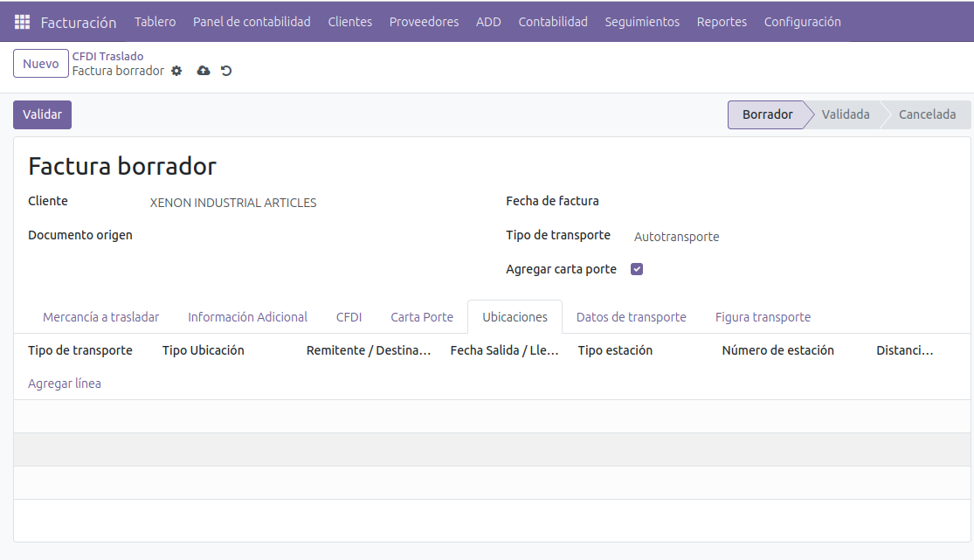Open the Configuración menu
Viewport: 974px width, 560px height.
[802, 22]
